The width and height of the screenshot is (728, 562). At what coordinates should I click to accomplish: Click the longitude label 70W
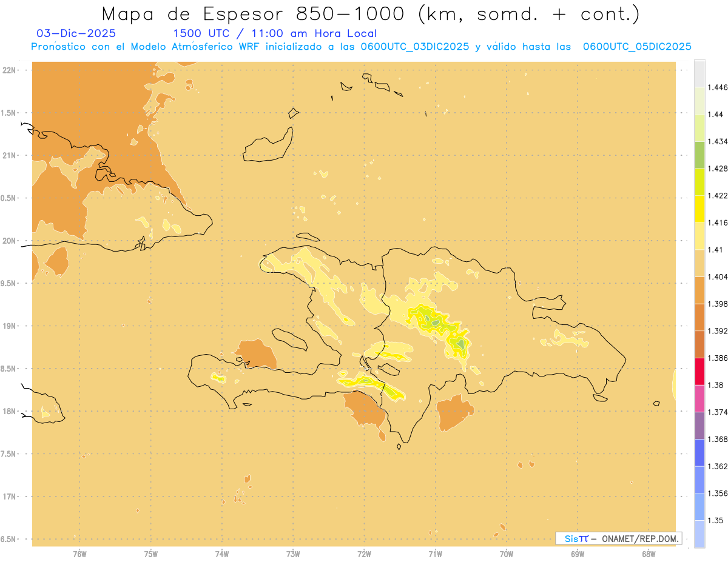[507, 554]
